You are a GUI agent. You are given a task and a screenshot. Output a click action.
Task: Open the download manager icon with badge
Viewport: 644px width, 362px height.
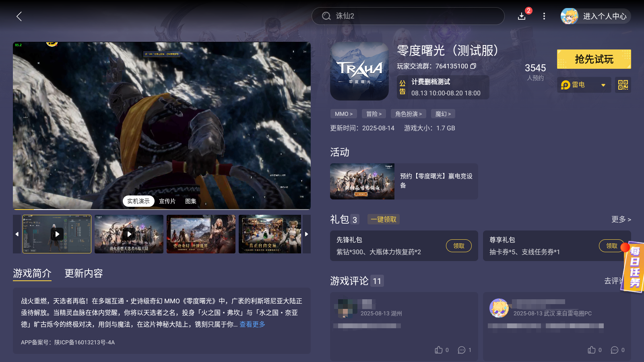(521, 16)
